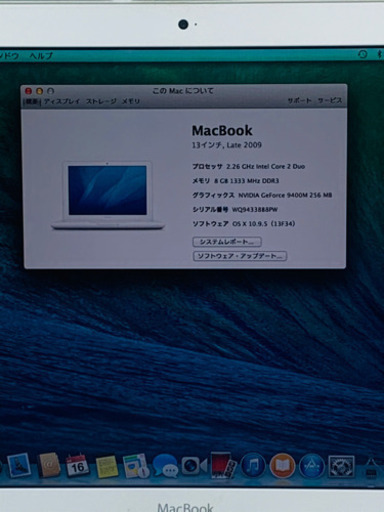Click the ソフトウェア label
Screen dimensions: 384x512
(x=210, y=224)
